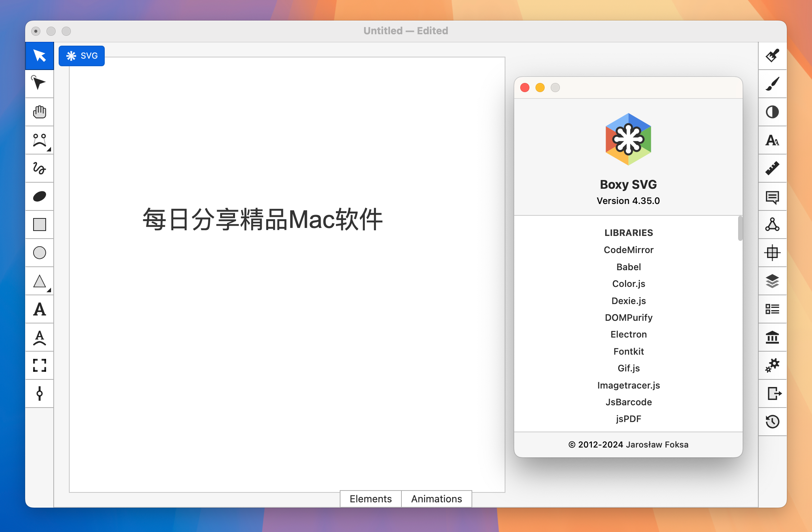Viewport: 812px width, 532px height.
Task: Click the About dialog scrollbar thumb
Action: point(740,228)
